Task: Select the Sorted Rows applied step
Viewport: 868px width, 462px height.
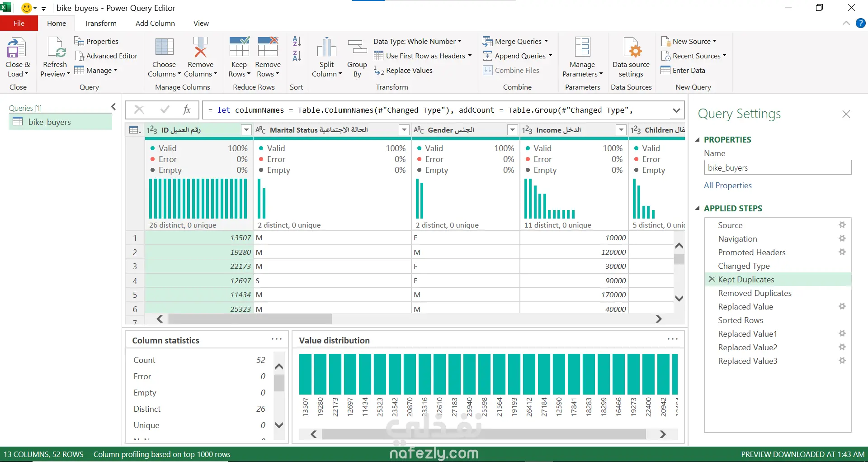Action: click(x=740, y=320)
